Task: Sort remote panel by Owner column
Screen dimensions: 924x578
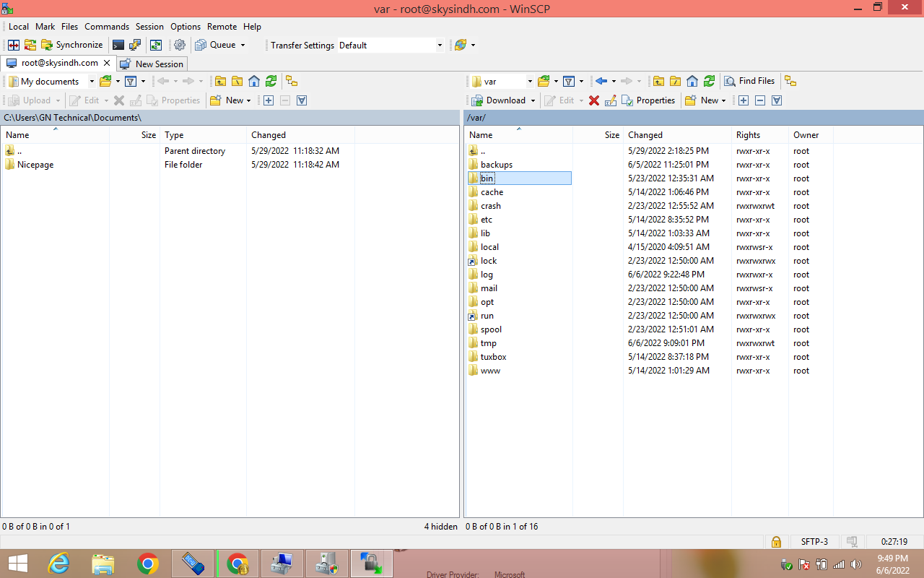Action: point(811,135)
